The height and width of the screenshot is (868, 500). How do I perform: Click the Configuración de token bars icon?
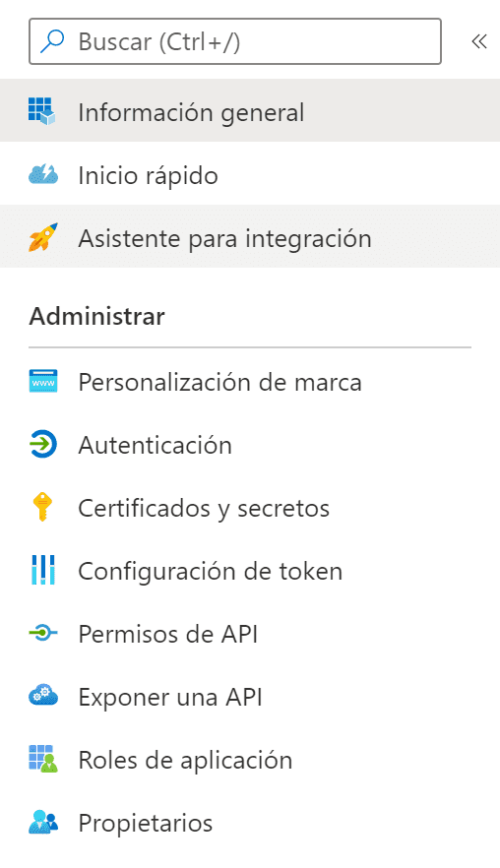pyautogui.click(x=43, y=570)
